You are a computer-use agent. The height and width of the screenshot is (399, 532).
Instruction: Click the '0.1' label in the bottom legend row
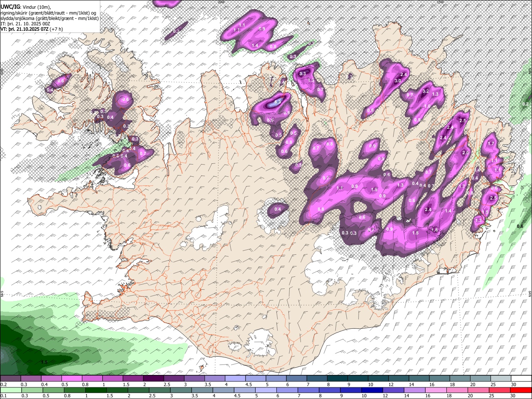[x=3, y=396]
